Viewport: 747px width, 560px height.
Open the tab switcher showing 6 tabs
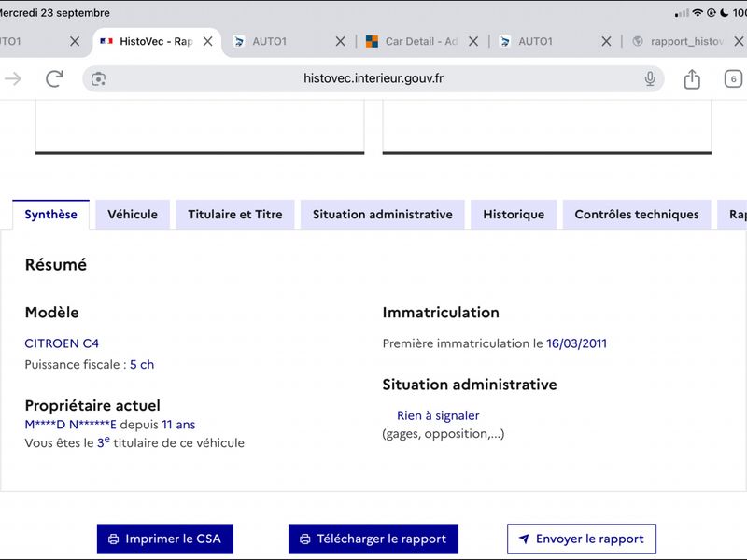click(x=733, y=79)
